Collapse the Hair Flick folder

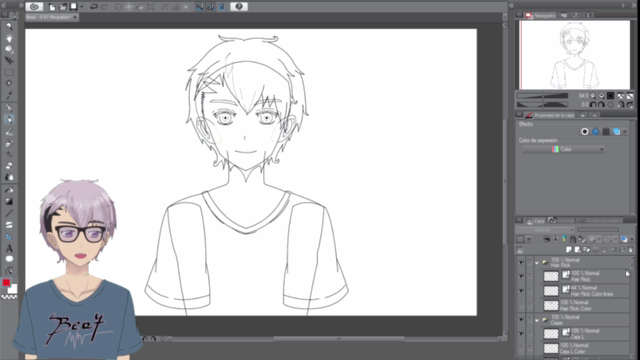(x=537, y=262)
